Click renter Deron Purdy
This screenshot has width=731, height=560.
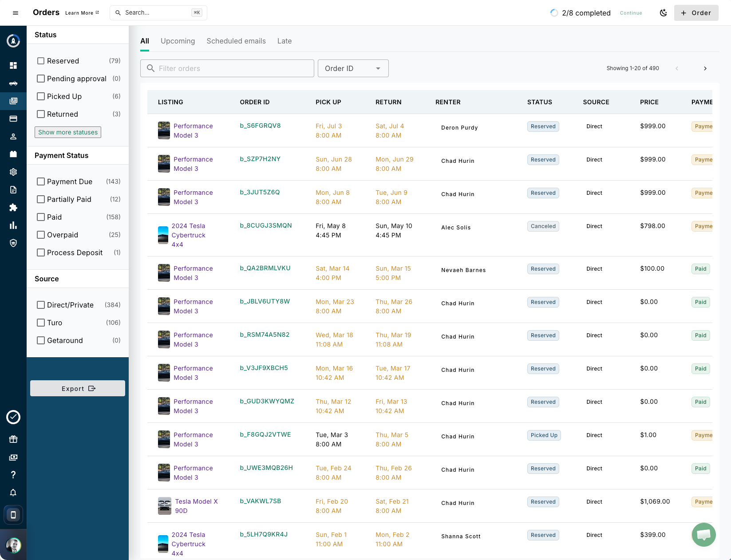pos(459,127)
